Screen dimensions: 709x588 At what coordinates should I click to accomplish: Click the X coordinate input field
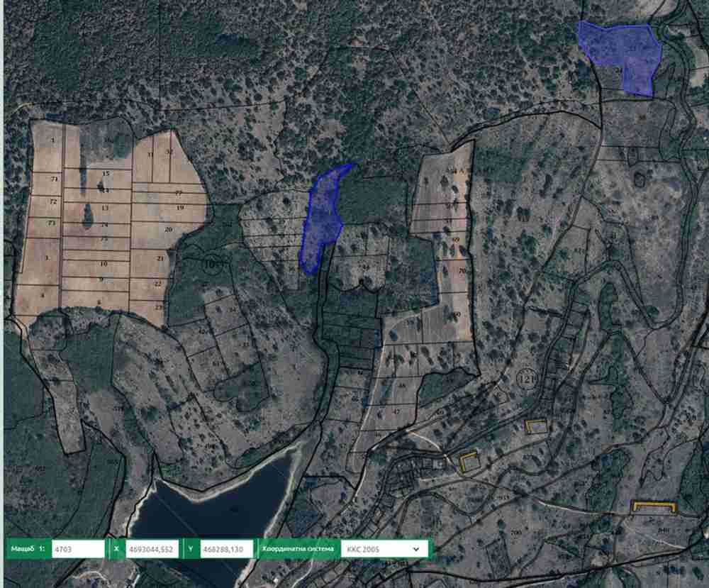point(152,549)
